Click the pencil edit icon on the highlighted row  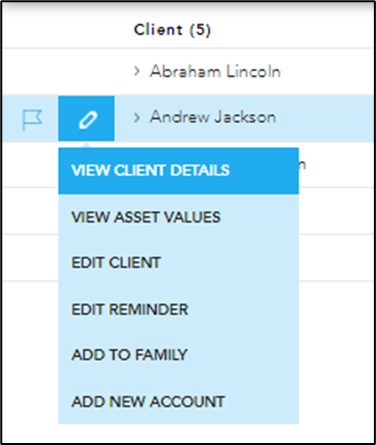87,119
